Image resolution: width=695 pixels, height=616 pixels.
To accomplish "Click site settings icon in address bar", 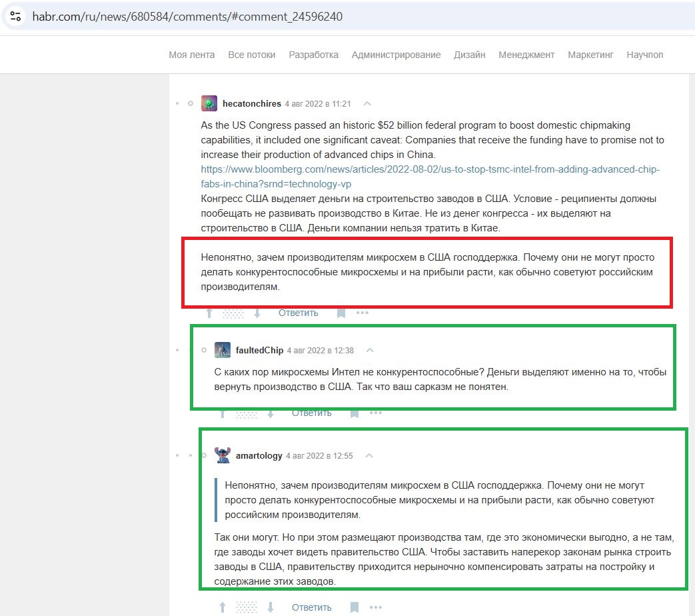I will pyautogui.click(x=15, y=17).
